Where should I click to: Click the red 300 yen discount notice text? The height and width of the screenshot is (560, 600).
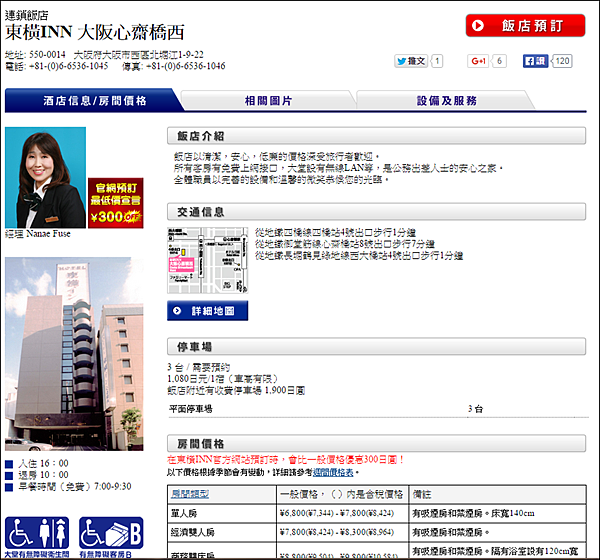286,460
